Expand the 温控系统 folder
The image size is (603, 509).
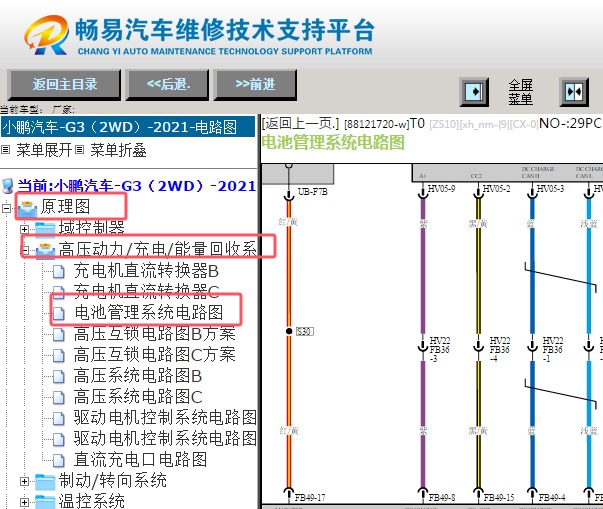(x=25, y=502)
